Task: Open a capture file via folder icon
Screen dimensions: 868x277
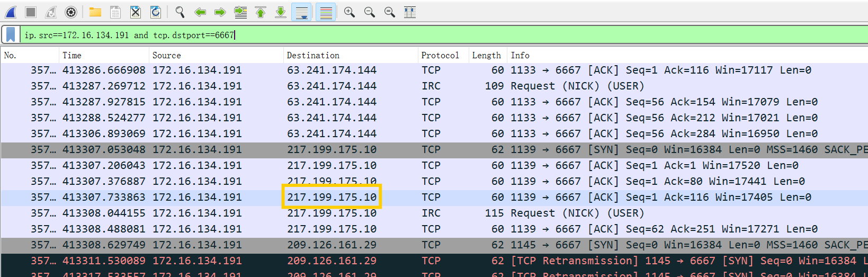Action: point(95,12)
